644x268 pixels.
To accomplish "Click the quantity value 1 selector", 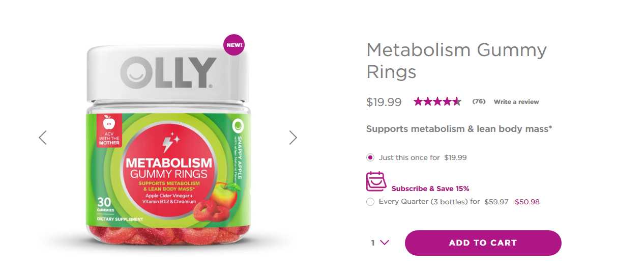I will pyautogui.click(x=373, y=243).
